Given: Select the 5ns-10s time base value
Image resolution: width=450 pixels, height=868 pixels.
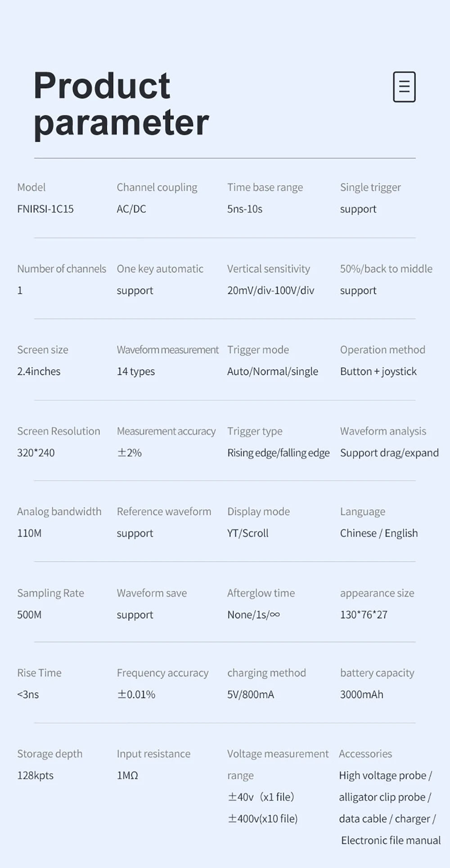Looking at the screenshot, I should 244,209.
